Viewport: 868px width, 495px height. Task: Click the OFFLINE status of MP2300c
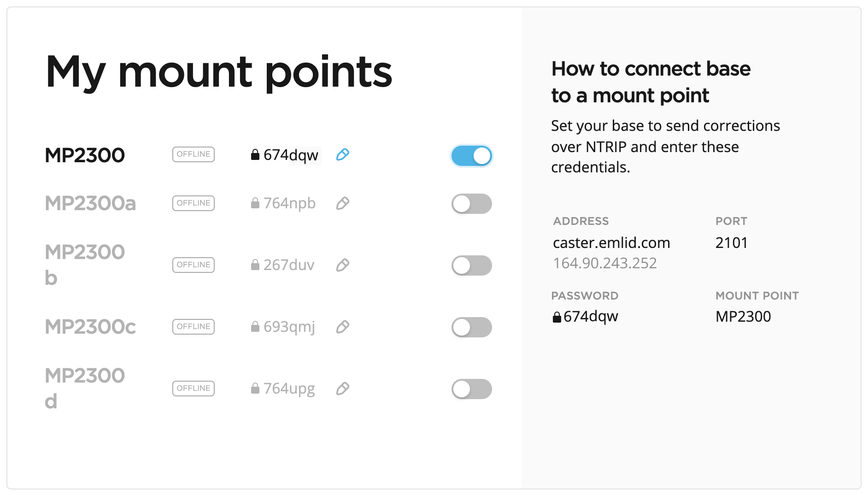tap(193, 326)
